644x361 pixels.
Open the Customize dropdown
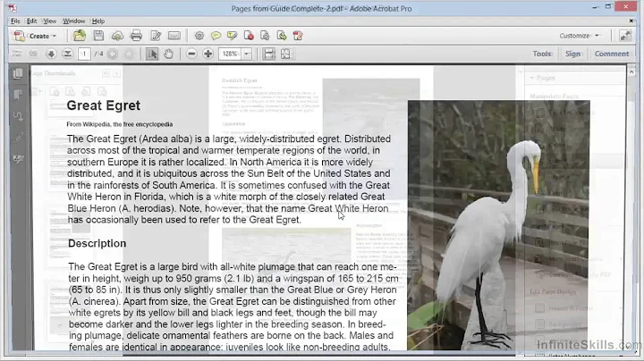pos(579,36)
